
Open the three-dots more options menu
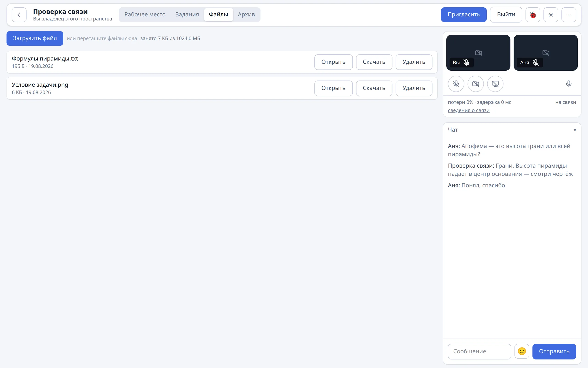coord(568,14)
